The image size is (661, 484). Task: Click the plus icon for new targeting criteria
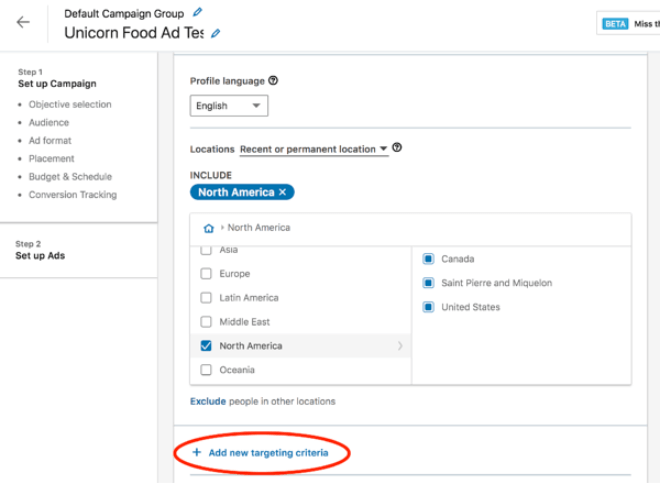pos(196,452)
